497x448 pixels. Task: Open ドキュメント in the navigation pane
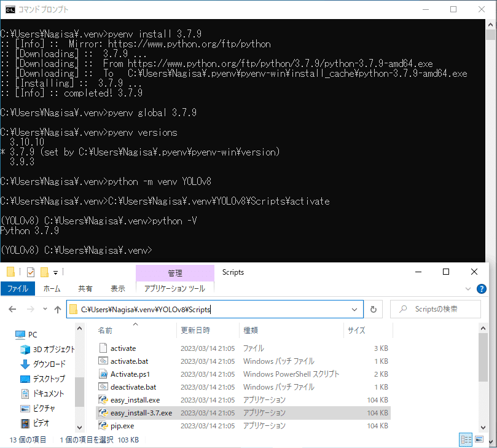coord(49,393)
